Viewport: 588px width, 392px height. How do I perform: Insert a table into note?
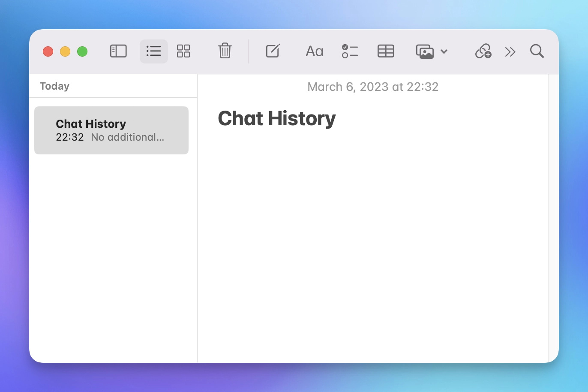click(x=386, y=51)
